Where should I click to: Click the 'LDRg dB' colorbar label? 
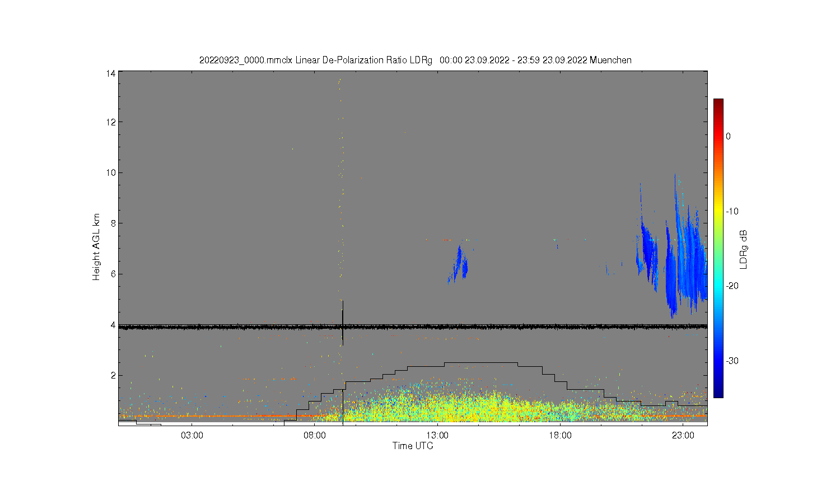744,249
